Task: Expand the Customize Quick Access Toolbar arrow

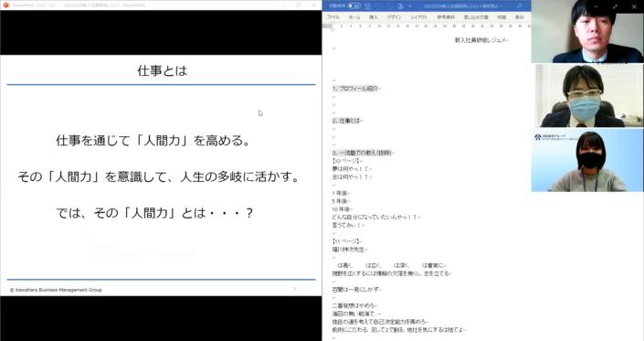Action: pos(409,6)
